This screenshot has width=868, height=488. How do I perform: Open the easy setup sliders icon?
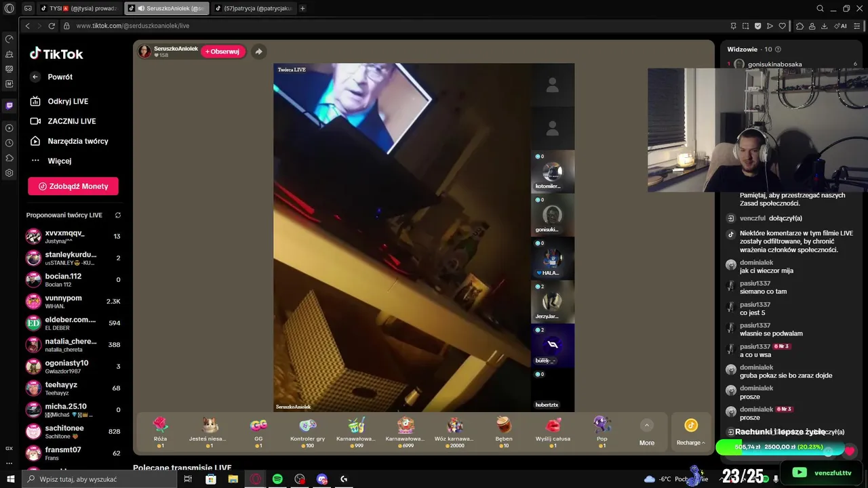tap(857, 26)
